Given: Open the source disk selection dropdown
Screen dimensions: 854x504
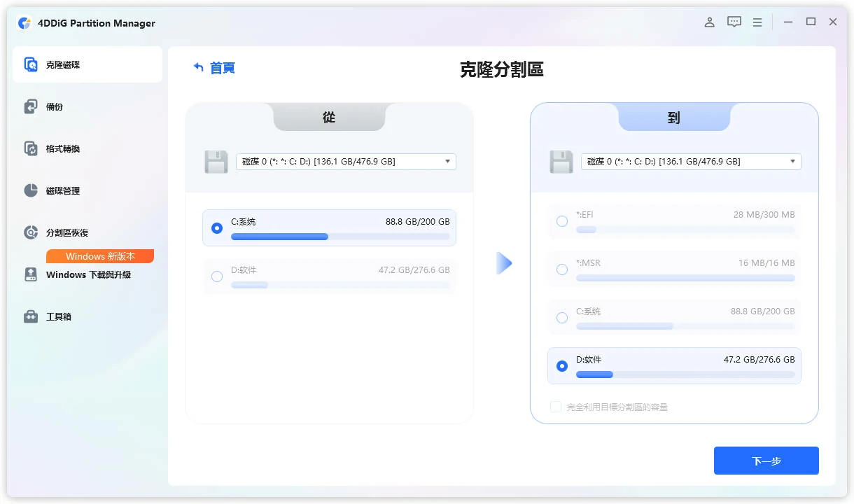Looking at the screenshot, I should pos(447,161).
